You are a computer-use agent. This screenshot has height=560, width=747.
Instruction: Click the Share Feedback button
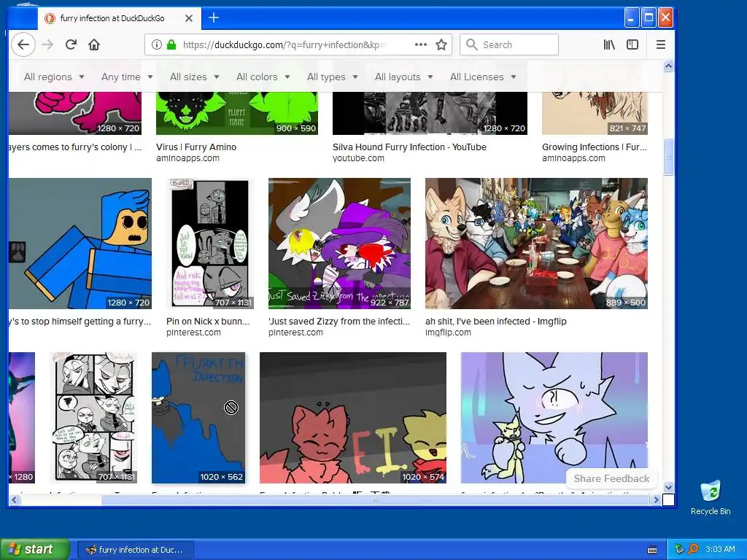[x=611, y=478]
